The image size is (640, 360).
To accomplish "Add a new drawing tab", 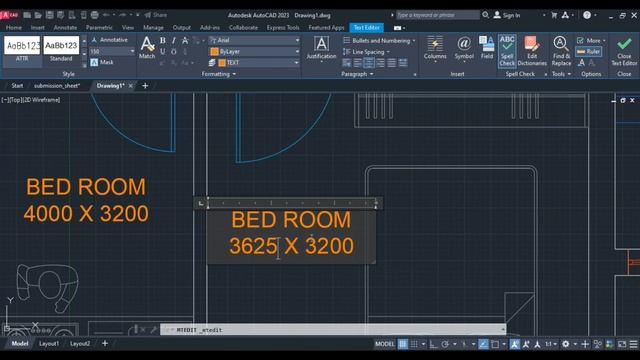I will coord(145,86).
